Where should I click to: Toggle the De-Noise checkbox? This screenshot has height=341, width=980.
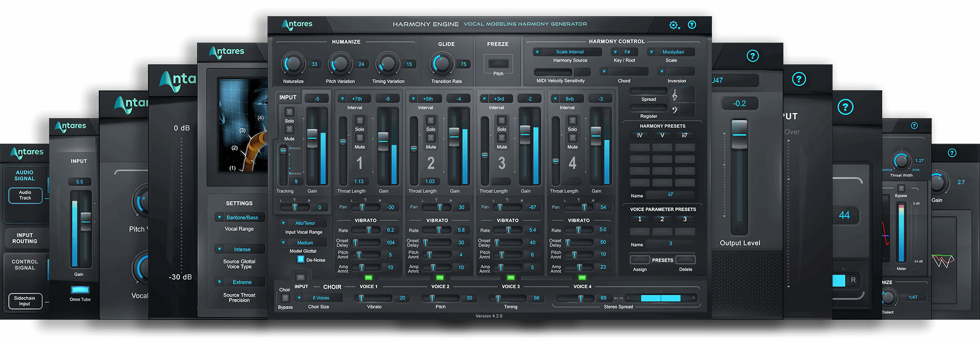point(300,259)
